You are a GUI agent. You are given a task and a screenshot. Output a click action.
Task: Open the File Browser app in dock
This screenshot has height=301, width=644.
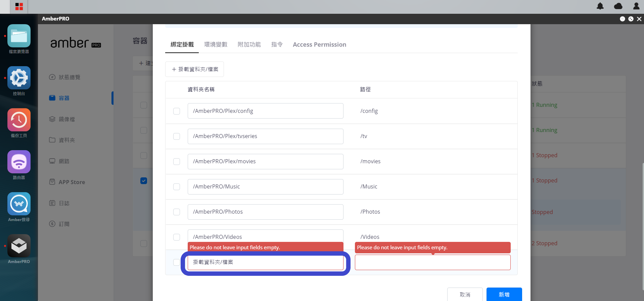pyautogui.click(x=19, y=36)
